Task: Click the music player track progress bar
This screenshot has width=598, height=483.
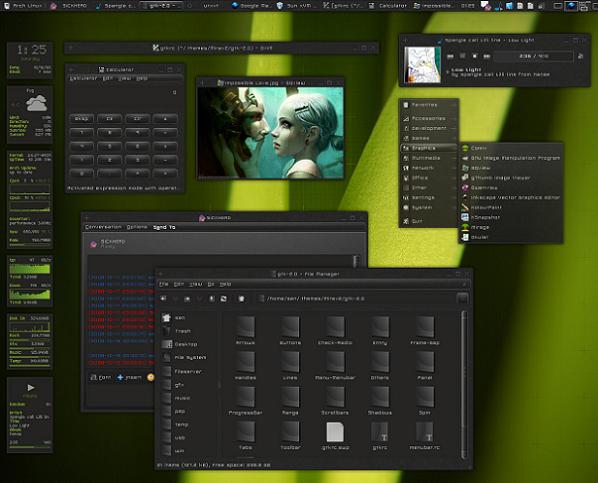Action: coord(534,56)
